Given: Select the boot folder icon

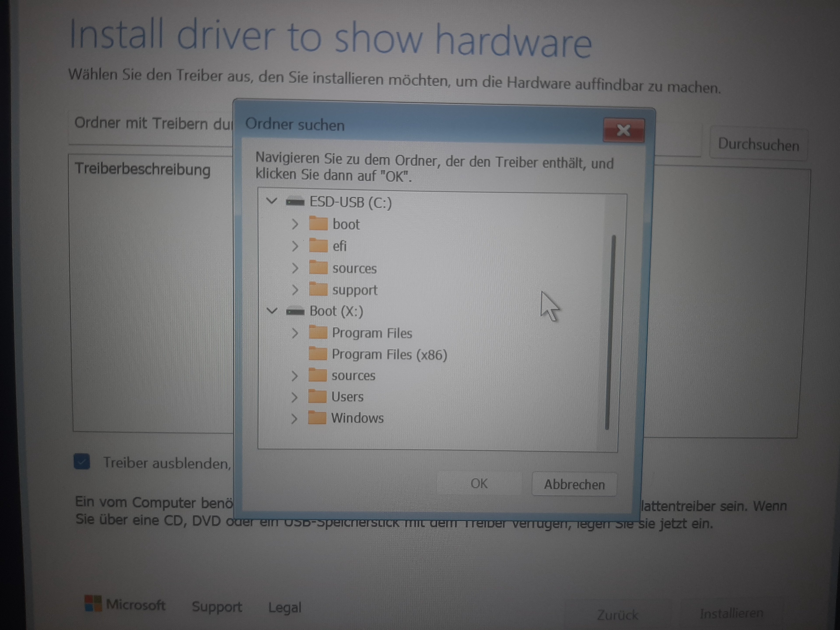Looking at the screenshot, I should (x=318, y=224).
